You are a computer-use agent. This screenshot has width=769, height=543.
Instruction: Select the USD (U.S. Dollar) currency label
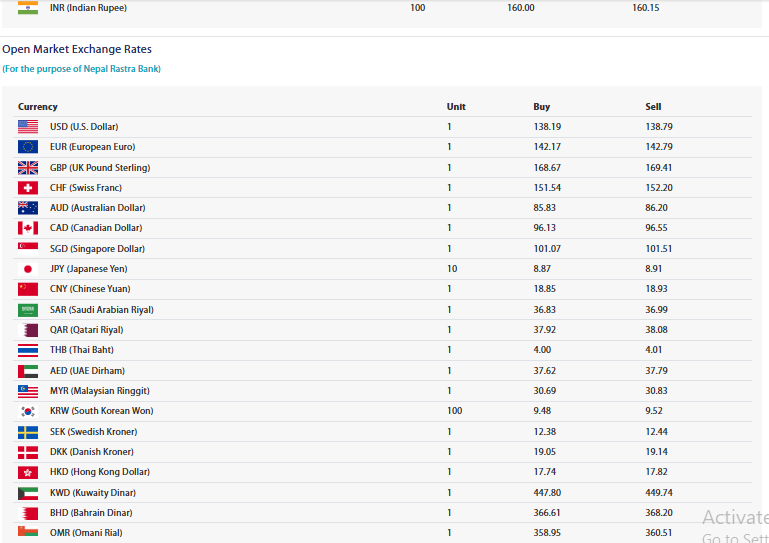[x=84, y=127]
